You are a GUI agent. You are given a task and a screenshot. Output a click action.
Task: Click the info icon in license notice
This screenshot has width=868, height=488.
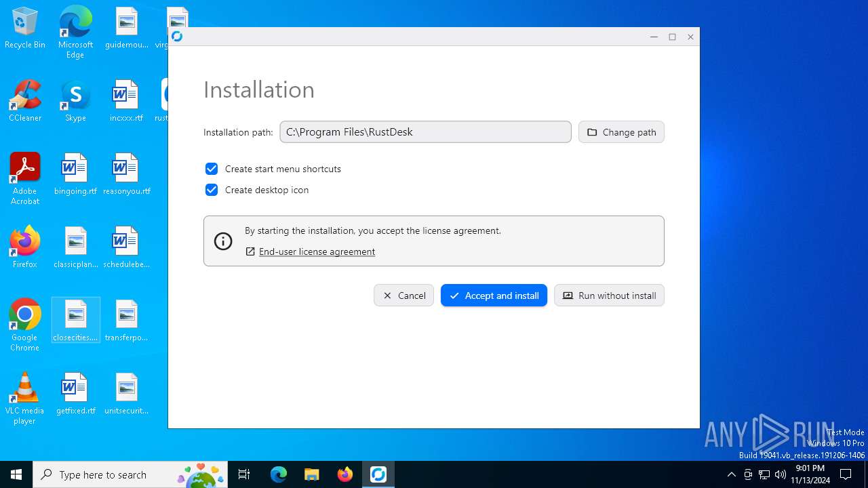pos(223,241)
